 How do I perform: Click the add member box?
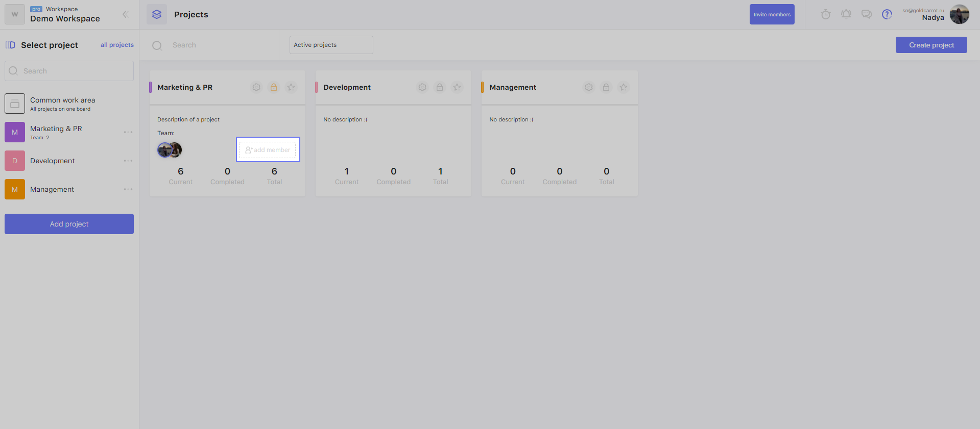coord(268,149)
